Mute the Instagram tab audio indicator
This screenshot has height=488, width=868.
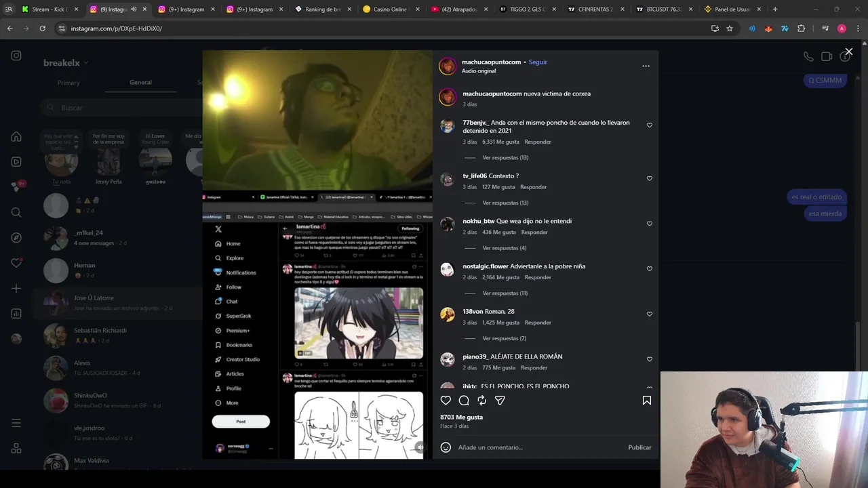click(134, 9)
